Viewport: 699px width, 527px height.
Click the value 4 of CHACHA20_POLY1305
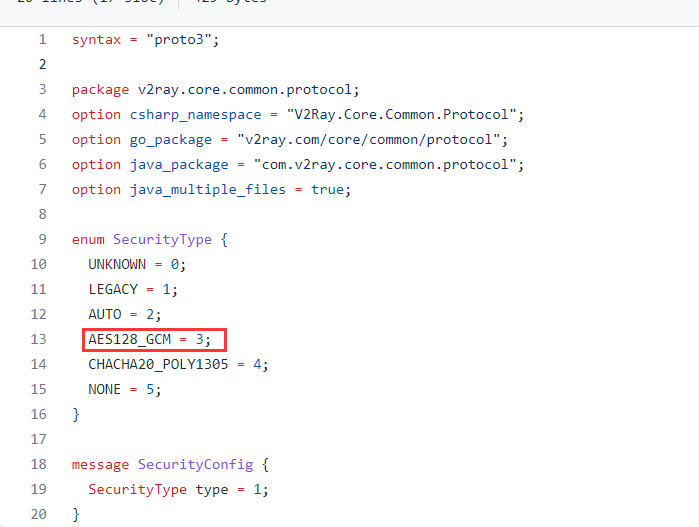pyautogui.click(x=257, y=364)
